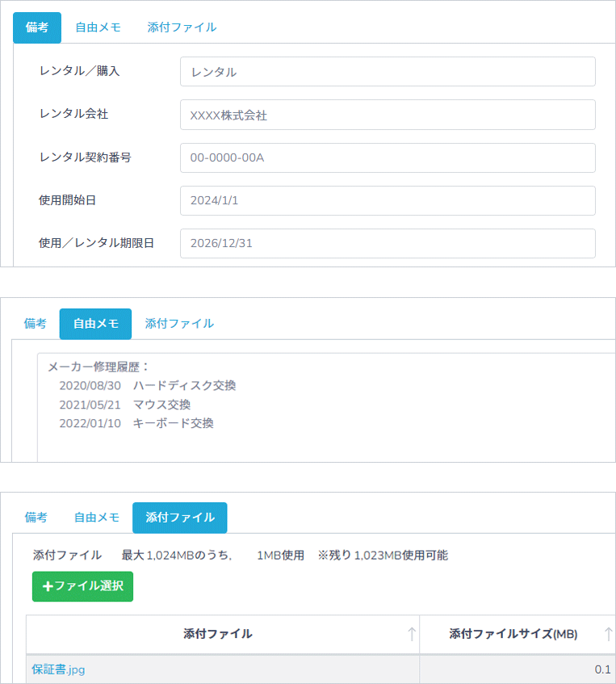Image resolution: width=616 pixels, height=684 pixels.
Task: Click the レンタル会社 label
Action: coord(73,114)
